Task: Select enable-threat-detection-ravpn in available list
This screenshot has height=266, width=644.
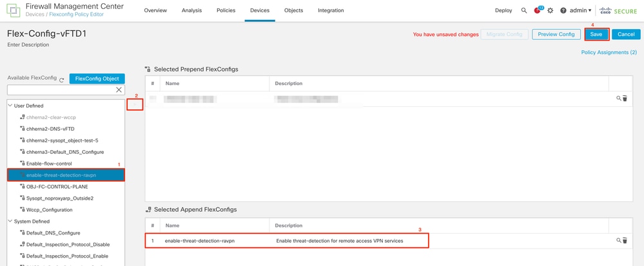Action: (66, 175)
